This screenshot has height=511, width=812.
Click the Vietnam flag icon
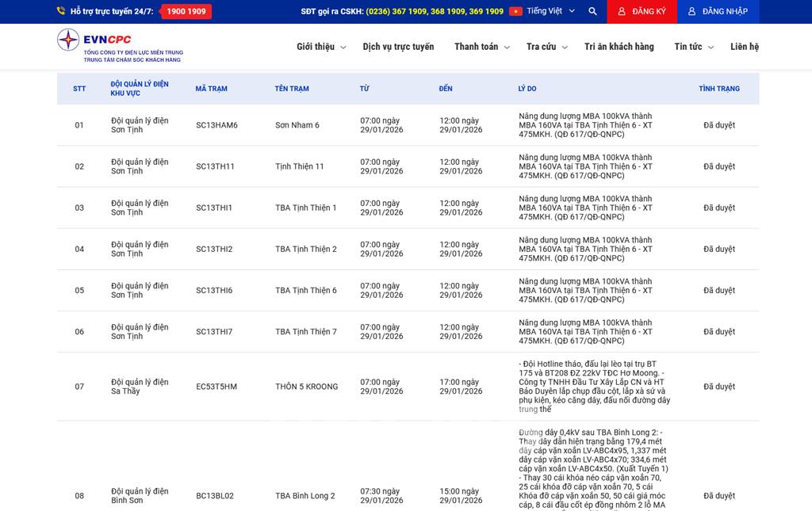(x=515, y=12)
